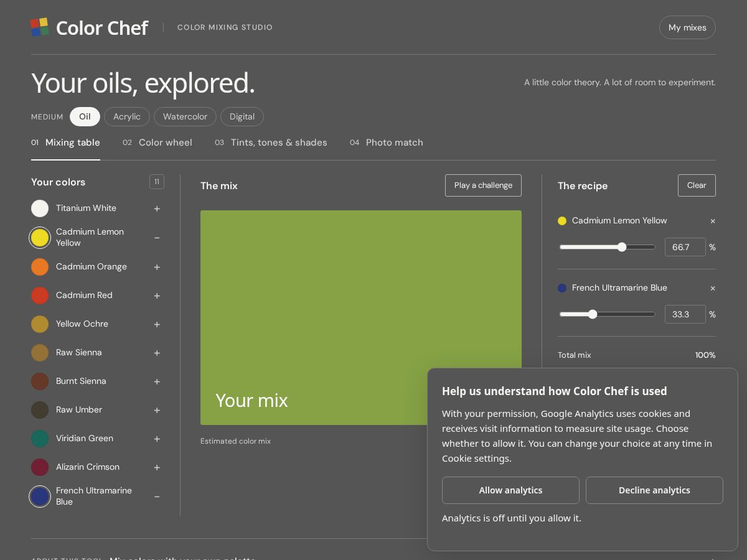747x560 pixels.
Task: Select the French Ultramarine Blue swatch
Action: [40, 497]
